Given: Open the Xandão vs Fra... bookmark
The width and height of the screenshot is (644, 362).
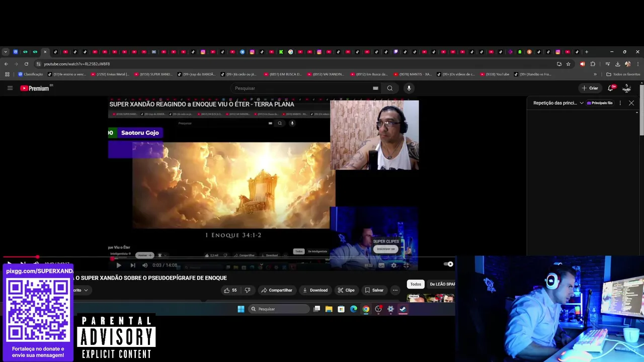Looking at the screenshot, I should [533, 74].
